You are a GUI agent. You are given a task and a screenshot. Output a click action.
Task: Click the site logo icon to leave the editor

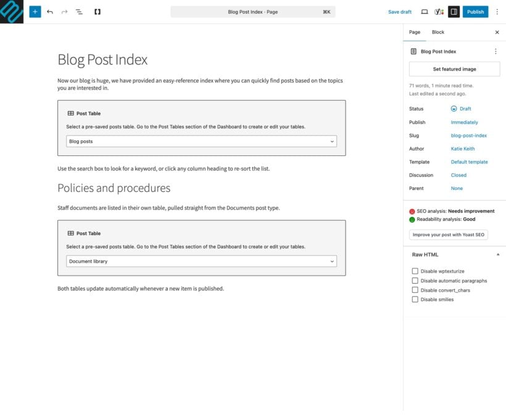[12, 12]
